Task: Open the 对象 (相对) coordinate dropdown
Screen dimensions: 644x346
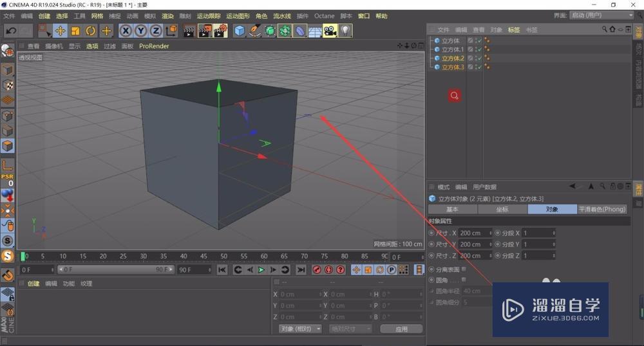Action: point(300,329)
